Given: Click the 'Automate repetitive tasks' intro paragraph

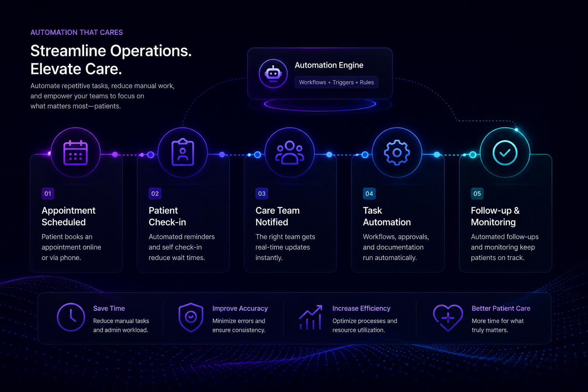Looking at the screenshot, I should pyautogui.click(x=103, y=96).
